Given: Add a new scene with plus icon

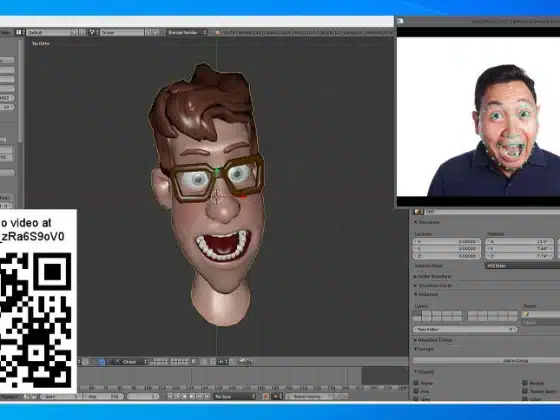Looking at the screenshot, I should [149, 32].
